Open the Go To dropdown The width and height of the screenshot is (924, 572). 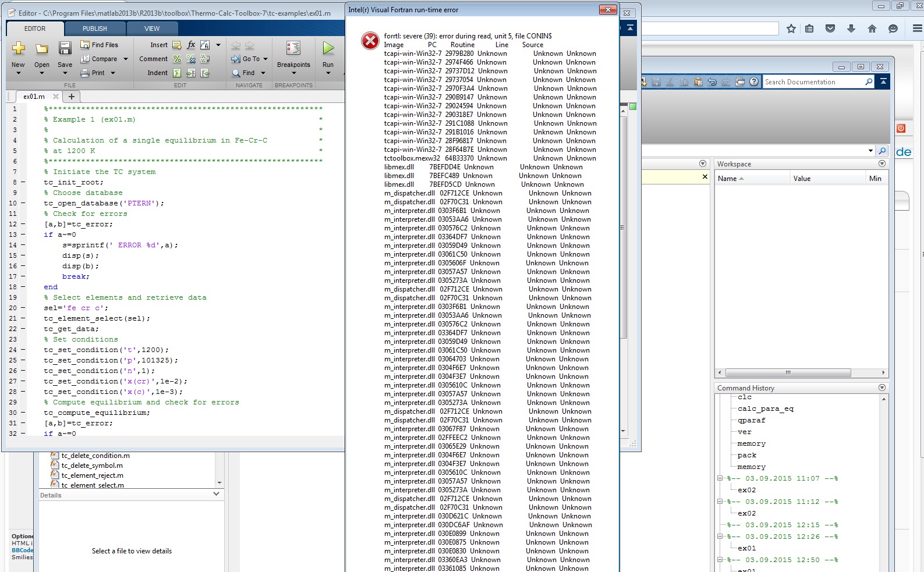click(x=265, y=59)
